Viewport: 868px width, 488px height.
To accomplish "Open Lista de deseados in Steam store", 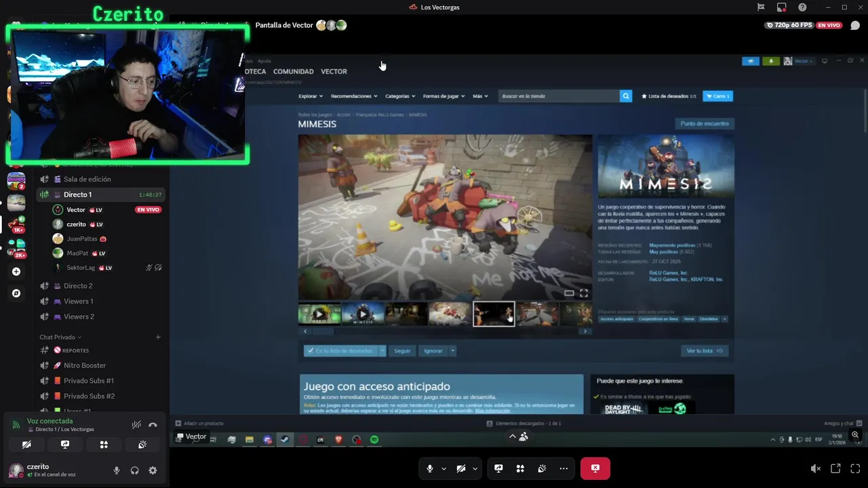I will 669,96.
